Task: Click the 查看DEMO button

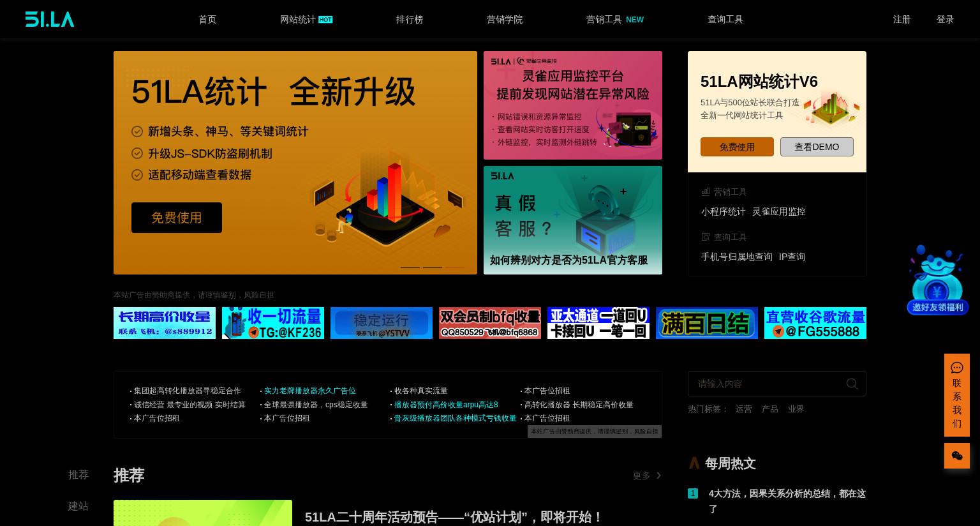Action: click(x=817, y=147)
